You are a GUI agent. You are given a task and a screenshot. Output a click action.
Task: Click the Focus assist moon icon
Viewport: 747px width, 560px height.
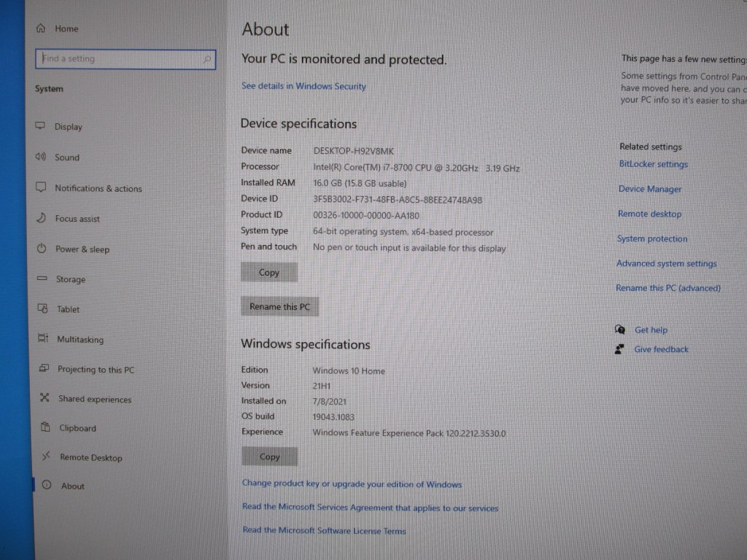coord(42,217)
